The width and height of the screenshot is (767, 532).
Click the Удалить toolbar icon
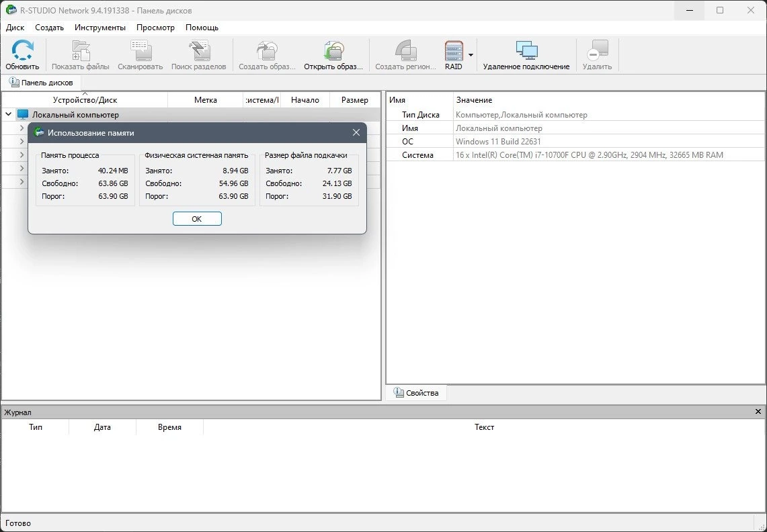coord(597,50)
